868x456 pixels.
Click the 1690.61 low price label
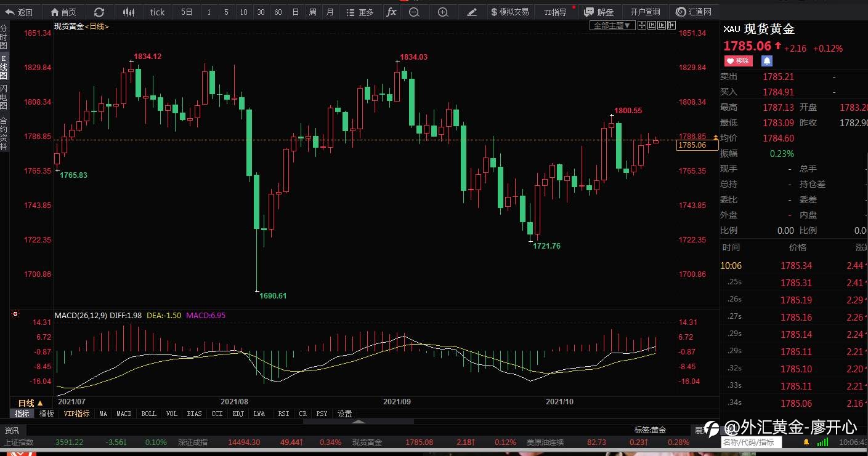(x=274, y=295)
